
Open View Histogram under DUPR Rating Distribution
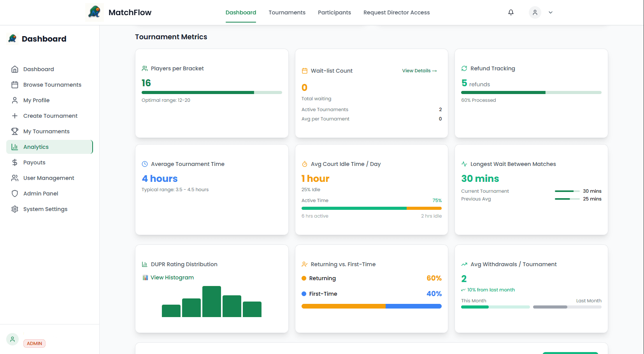[x=172, y=277]
